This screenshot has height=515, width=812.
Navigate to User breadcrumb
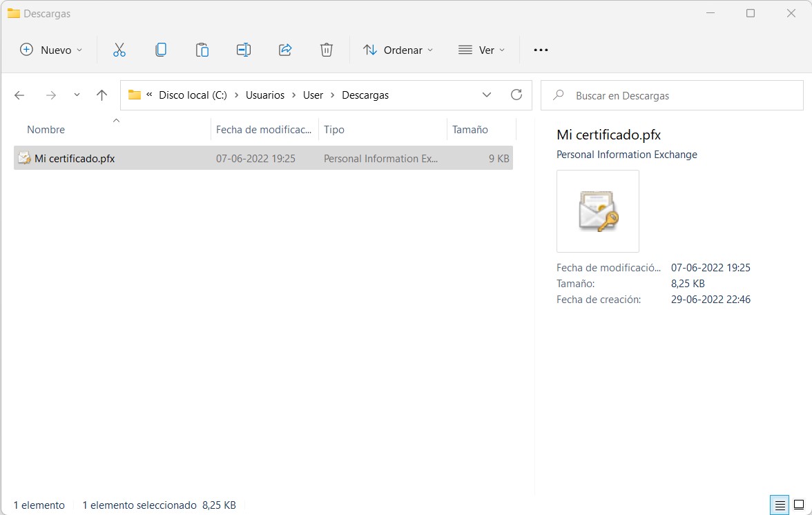click(313, 95)
